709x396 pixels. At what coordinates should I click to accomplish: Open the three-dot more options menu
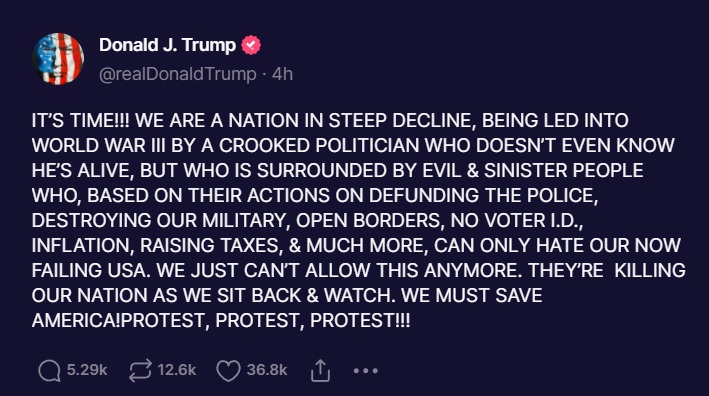point(365,371)
